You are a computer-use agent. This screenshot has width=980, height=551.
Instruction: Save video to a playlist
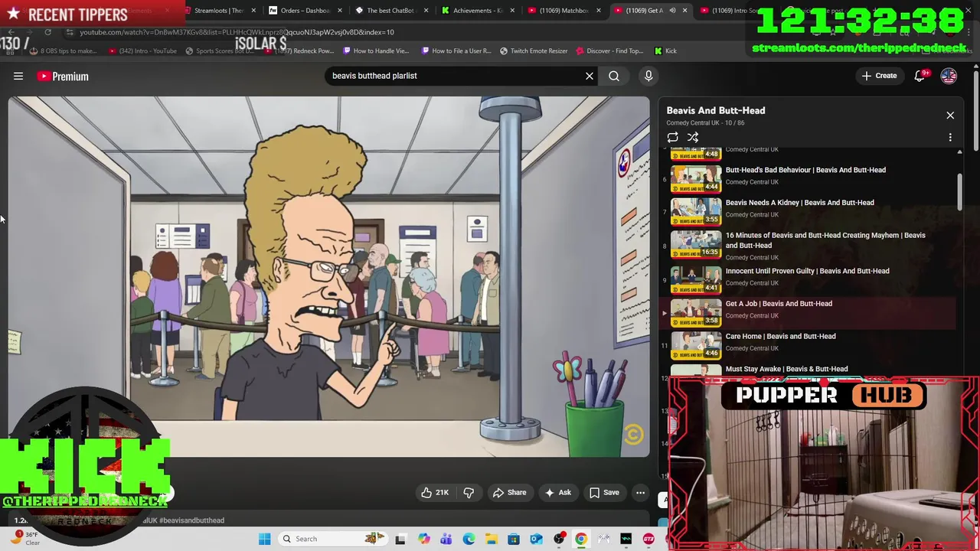pyautogui.click(x=604, y=493)
